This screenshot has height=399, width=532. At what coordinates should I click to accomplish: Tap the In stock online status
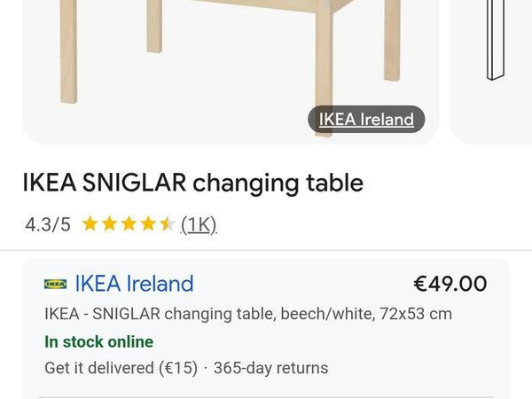(x=98, y=341)
